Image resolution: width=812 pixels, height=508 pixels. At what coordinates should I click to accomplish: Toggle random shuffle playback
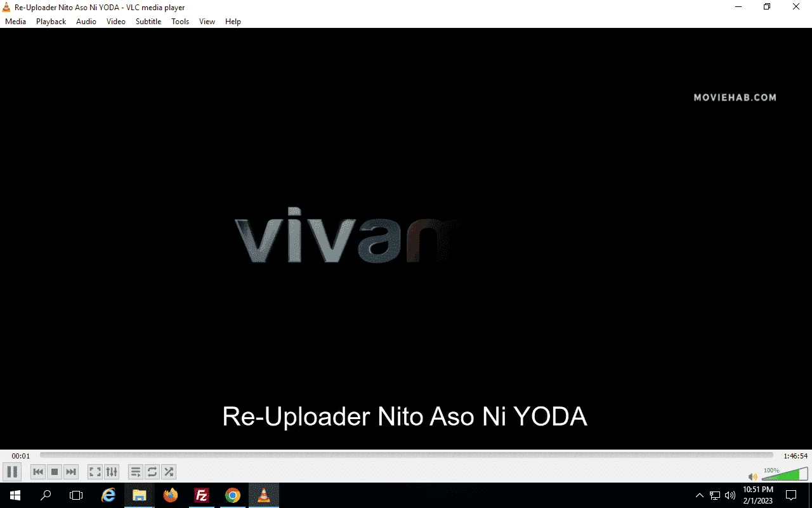click(169, 472)
